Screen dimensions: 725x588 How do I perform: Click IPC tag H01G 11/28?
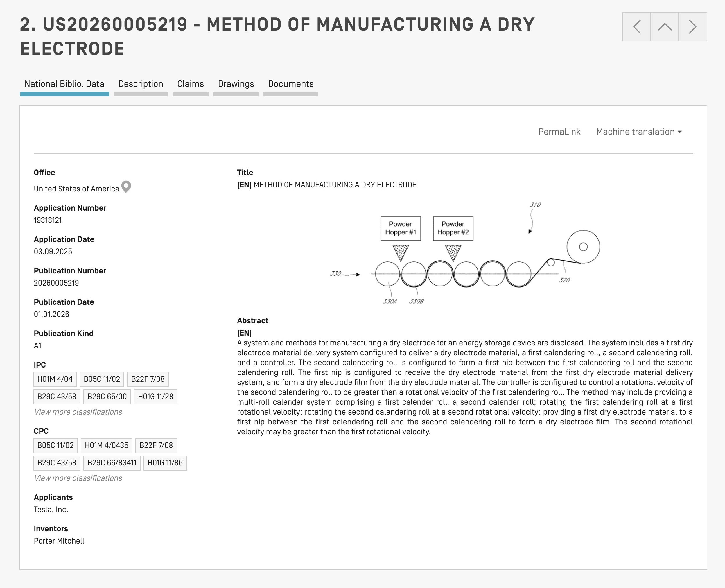pyautogui.click(x=155, y=397)
